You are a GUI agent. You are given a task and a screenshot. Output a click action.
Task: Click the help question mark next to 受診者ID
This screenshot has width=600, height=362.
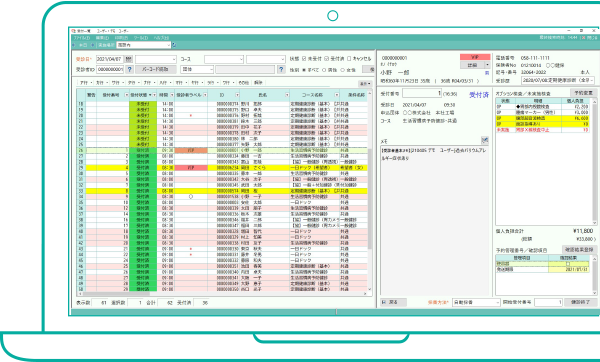coord(129,69)
